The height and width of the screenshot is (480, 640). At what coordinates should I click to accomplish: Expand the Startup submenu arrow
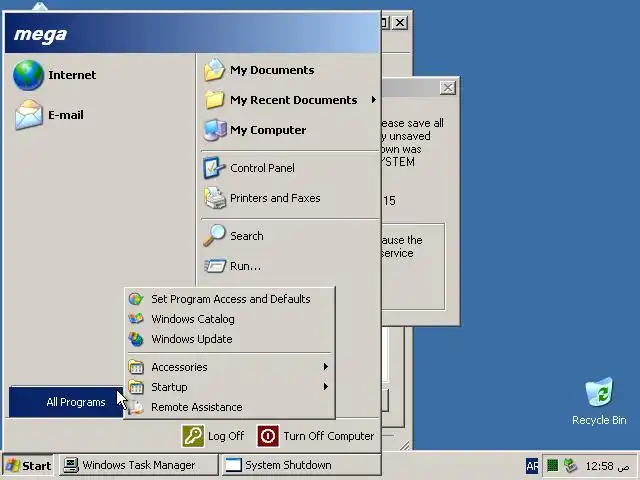[325, 386]
